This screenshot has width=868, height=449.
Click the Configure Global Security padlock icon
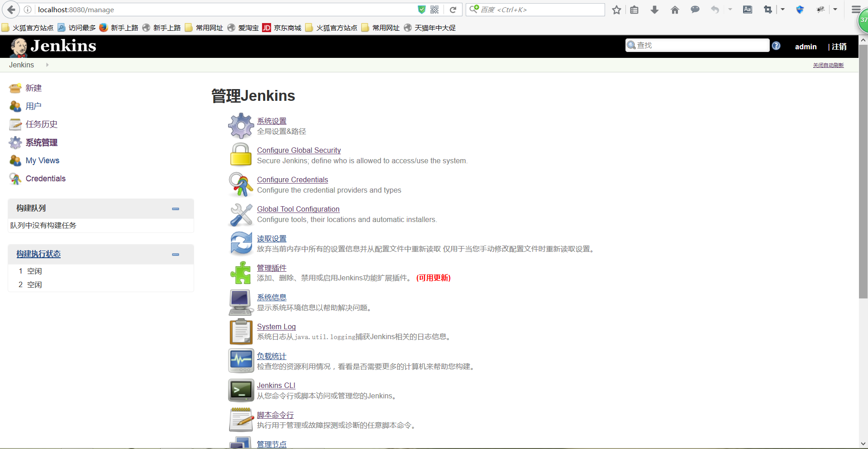(x=241, y=155)
